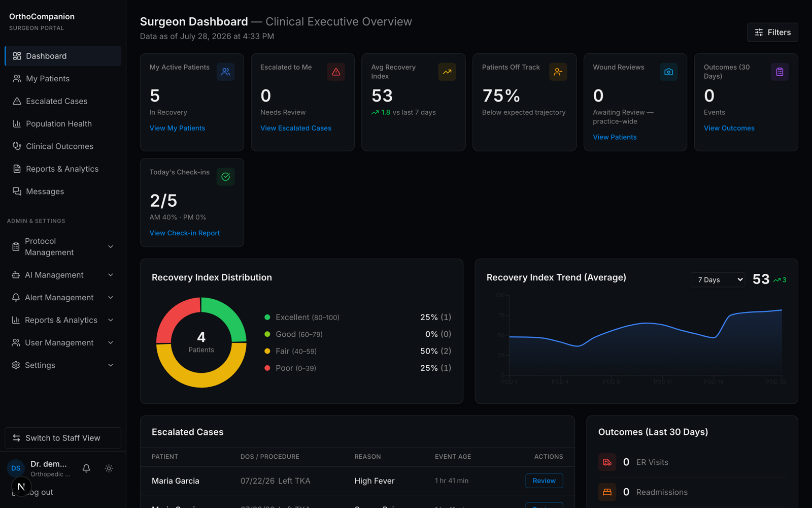This screenshot has width=812, height=508.
Task: Click the Readmissions bed icon
Action: (607, 492)
